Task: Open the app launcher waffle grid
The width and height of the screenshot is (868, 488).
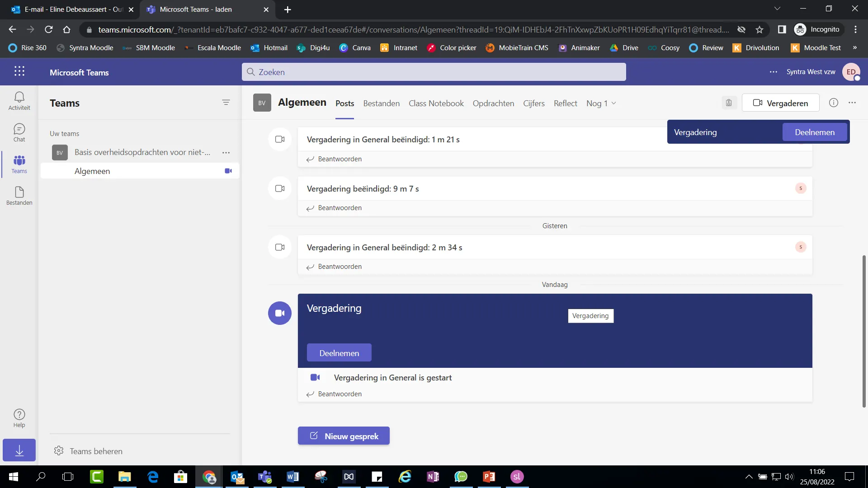Action: click(19, 71)
